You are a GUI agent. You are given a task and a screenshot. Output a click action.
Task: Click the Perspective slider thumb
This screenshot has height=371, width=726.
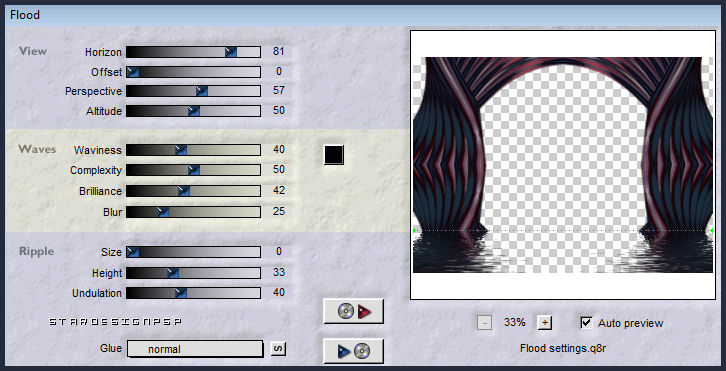tap(201, 91)
